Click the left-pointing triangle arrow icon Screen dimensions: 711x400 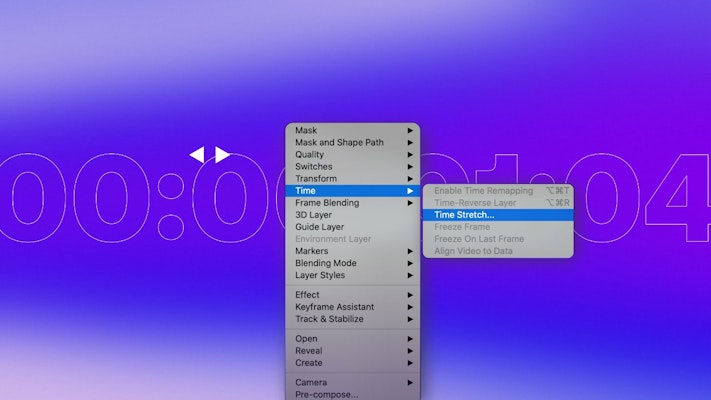click(197, 154)
